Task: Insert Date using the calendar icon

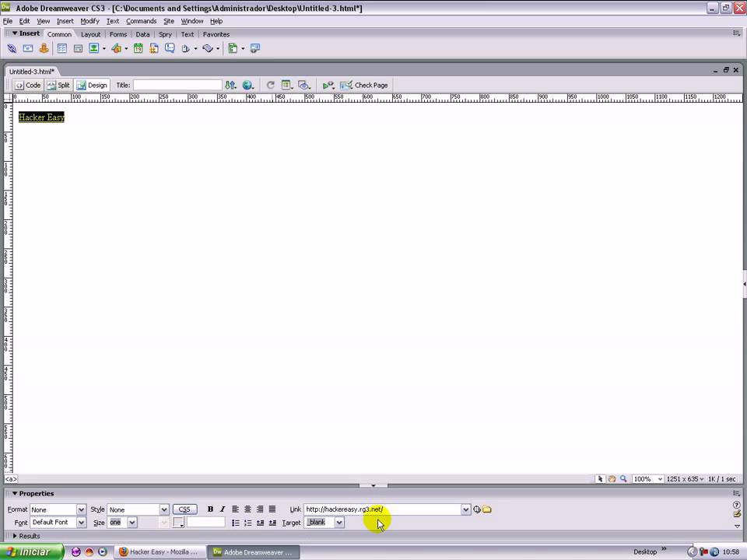Action: pyautogui.click(x=139, y=48)
